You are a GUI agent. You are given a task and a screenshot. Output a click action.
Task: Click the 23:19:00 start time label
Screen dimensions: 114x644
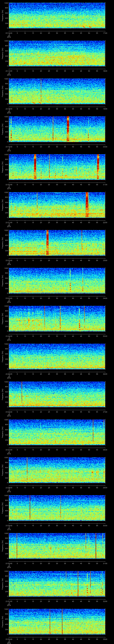(9, 147)
